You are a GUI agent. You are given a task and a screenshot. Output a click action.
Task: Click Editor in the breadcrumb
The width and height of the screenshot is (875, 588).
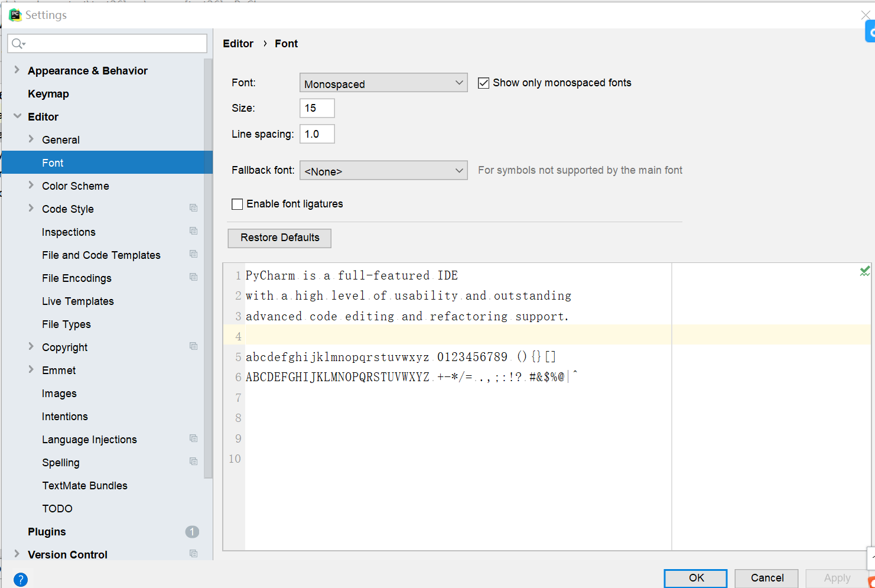pos(238,44)
